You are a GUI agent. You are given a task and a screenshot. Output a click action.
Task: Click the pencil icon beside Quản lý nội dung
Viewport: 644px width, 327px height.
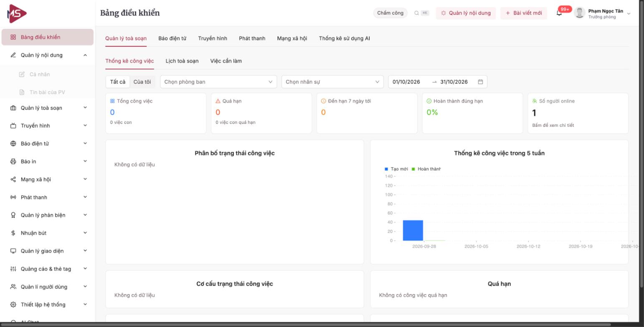(13, 55)
